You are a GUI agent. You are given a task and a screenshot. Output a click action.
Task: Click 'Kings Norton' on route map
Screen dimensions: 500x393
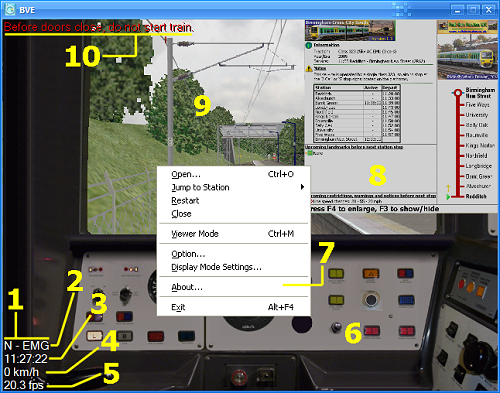click(480, 145)
